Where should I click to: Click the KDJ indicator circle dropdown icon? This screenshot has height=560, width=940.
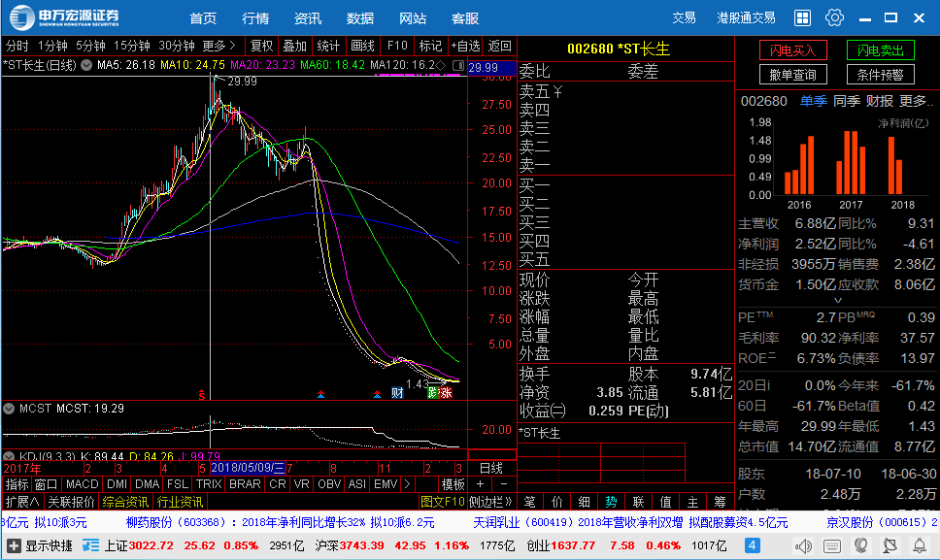click(9, 456)
